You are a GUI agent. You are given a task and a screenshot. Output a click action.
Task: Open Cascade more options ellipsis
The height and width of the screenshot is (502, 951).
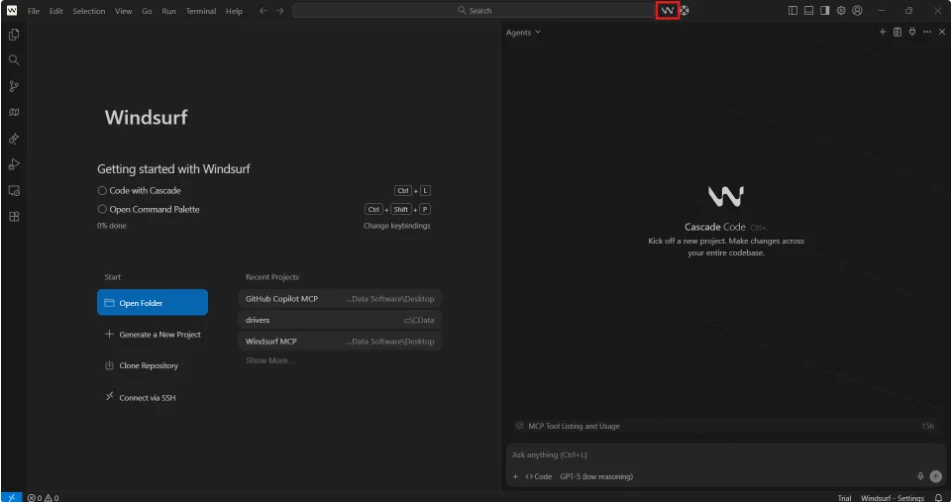[x=927, y=32]
